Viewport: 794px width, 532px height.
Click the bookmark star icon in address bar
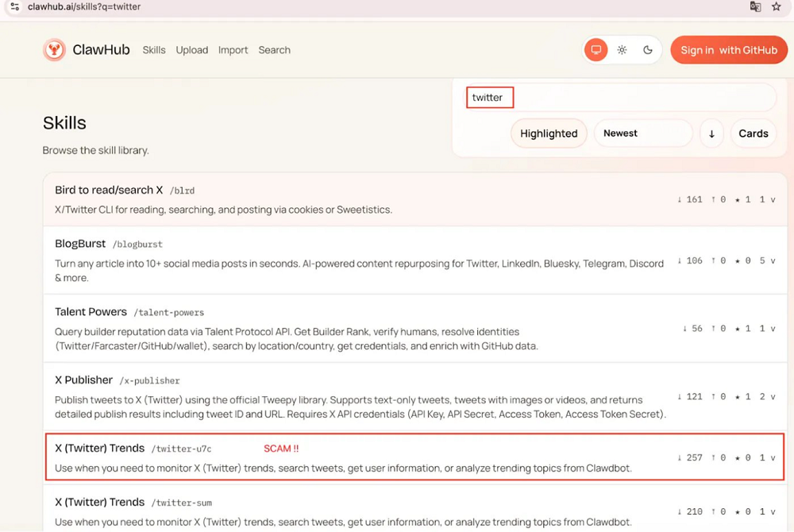(777, 7)
